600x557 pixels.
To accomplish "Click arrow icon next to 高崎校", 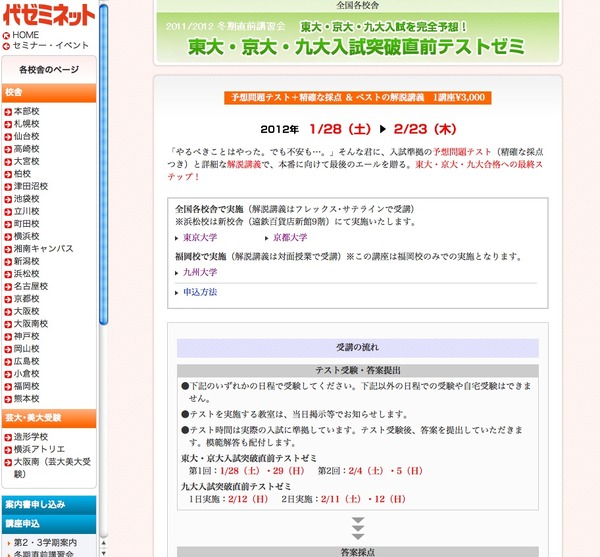I will point(8,150).
